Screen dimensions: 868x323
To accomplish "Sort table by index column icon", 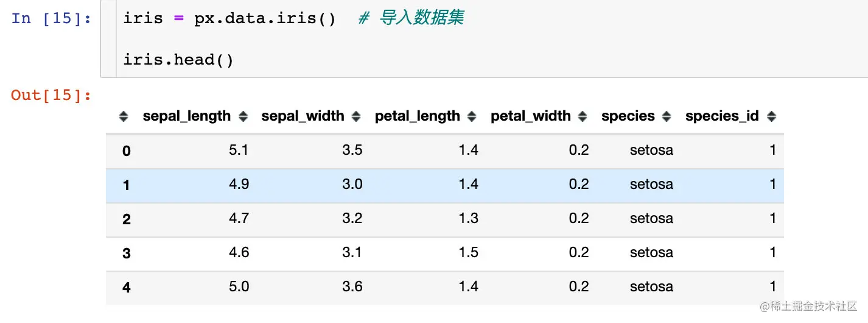I will [124, 116].
